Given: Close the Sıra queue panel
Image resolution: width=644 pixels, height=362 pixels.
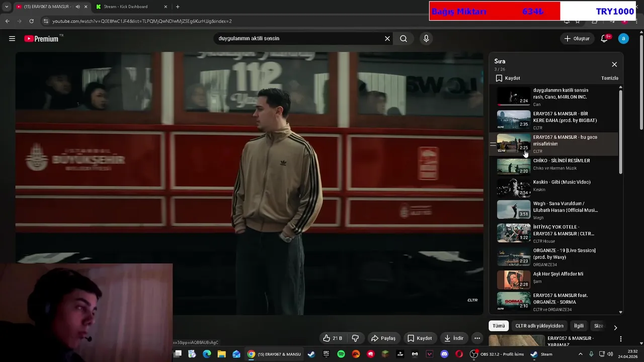Looking at the screenshot, I should point(614,64).
